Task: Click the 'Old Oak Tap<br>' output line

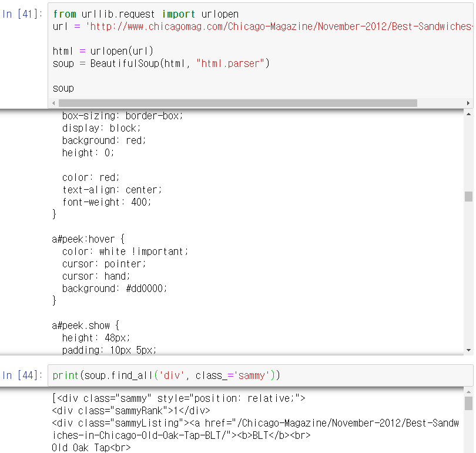Action: coord(91,448)
